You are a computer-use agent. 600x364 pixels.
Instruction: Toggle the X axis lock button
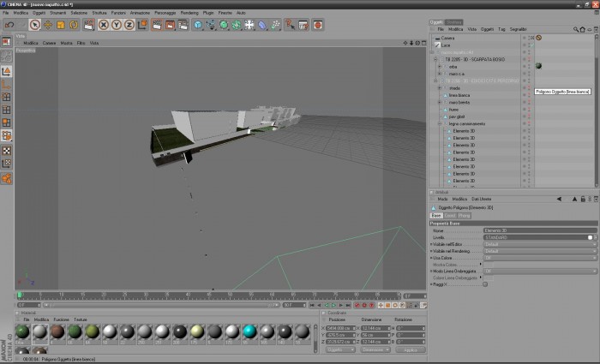pos(104,25)
